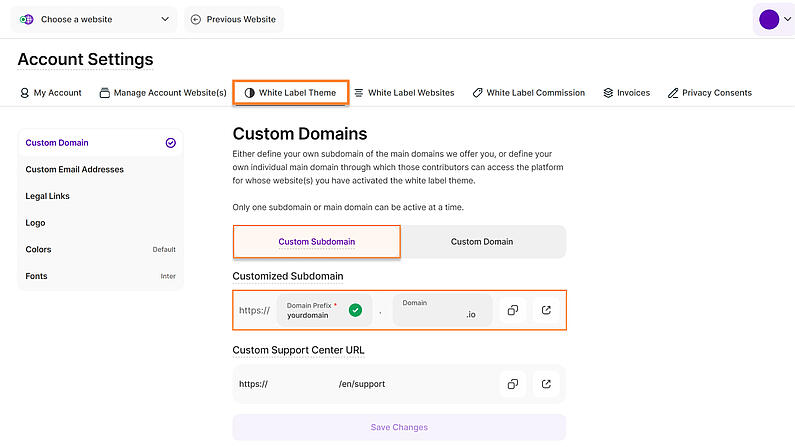
Task: Open Legal Links section
Action: (100, 196)
